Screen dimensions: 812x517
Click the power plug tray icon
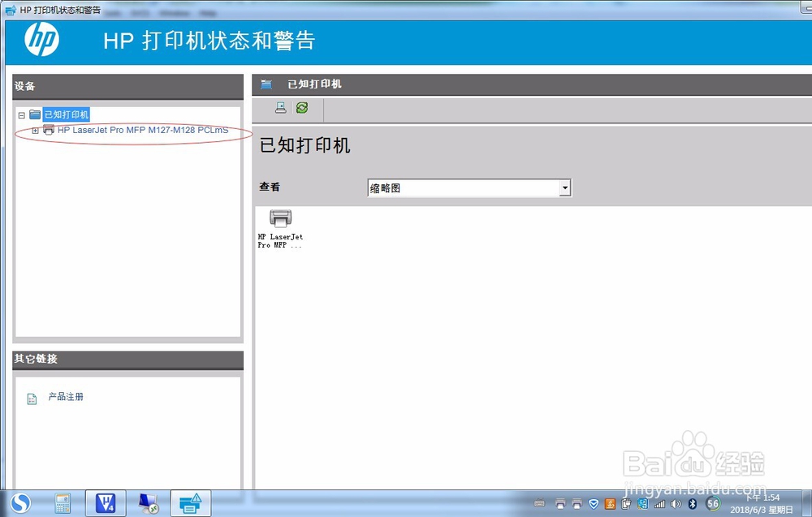tap(626, 503)
